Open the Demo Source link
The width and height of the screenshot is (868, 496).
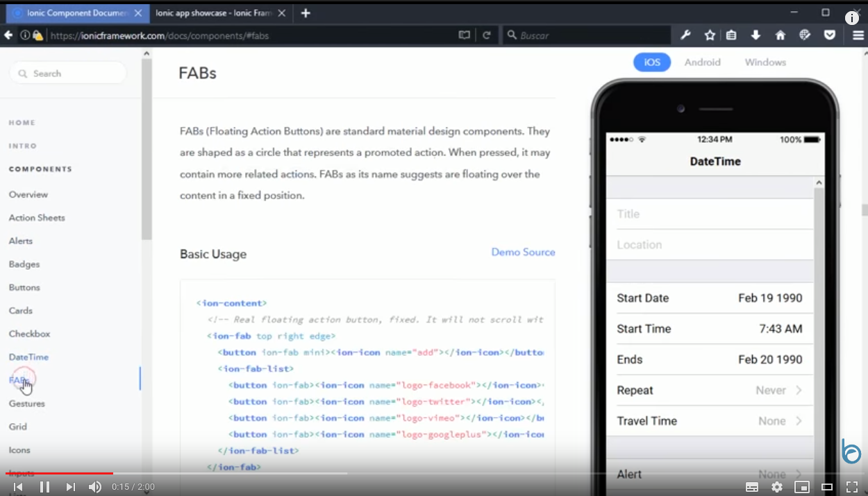point(523,253)
